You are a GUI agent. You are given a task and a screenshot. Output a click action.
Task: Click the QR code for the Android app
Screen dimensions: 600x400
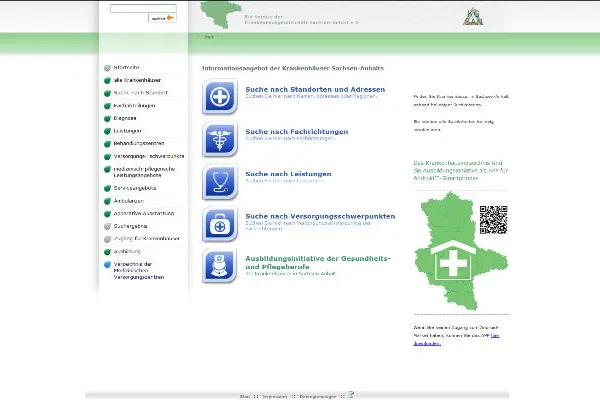coord(493,220)
